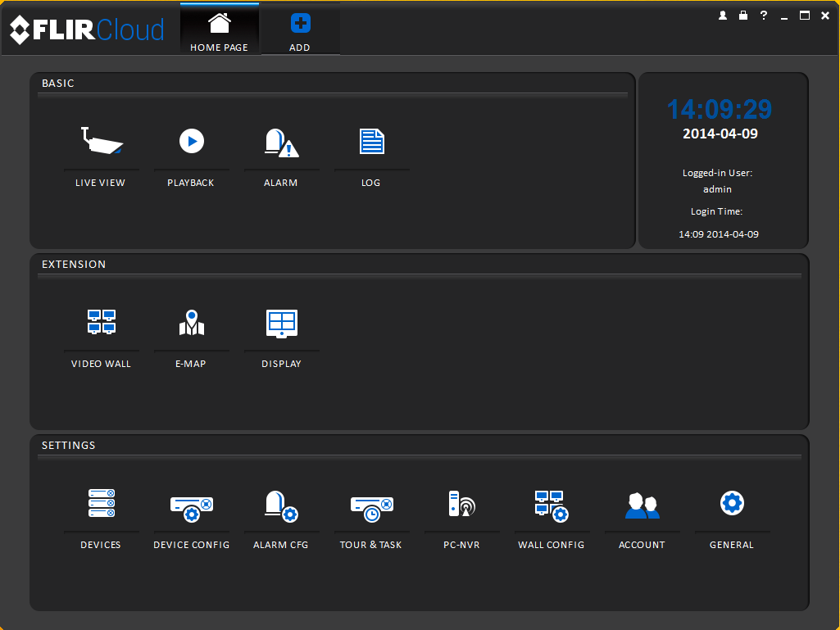Open the Account users icon
Image resolution: width=840 pixels, height=630 pixels.
pyautogui.click(x=642, y=505)
